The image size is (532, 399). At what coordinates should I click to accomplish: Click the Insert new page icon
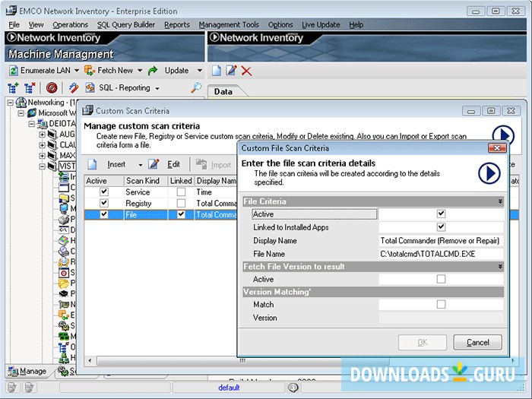click(92, 164)
